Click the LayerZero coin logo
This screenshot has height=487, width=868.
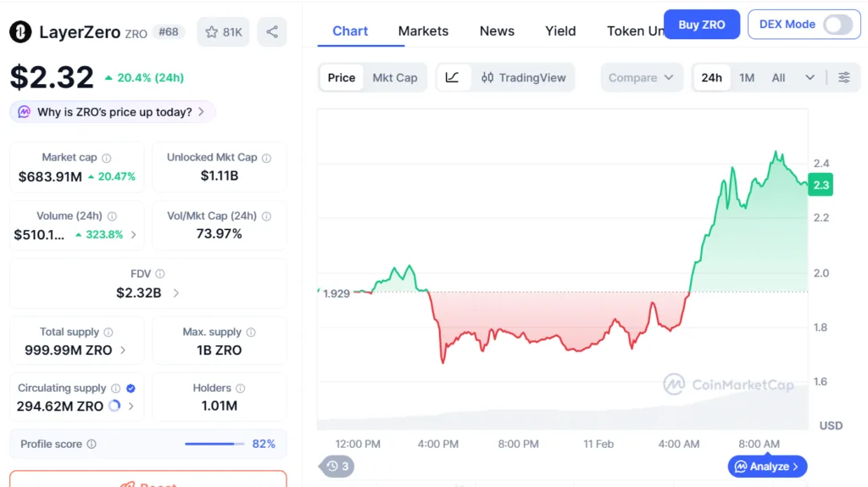(x=20, y=31)
